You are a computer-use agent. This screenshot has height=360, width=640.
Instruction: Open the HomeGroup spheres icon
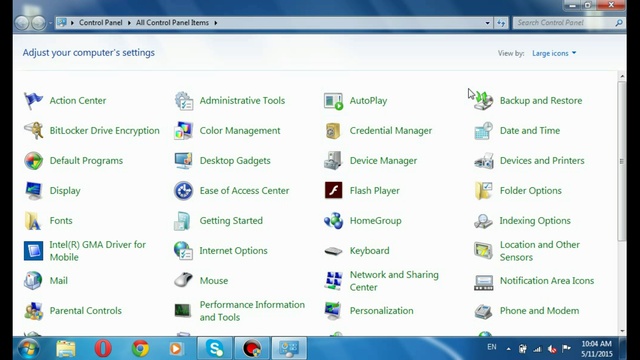[333, 221]
